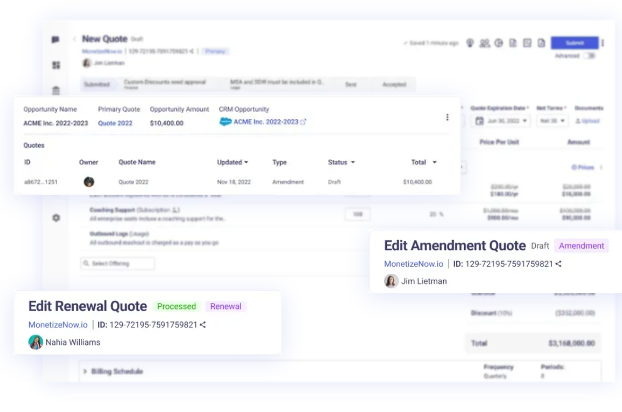Open MonetizeNow.io link under New Quote

point(102,51)
